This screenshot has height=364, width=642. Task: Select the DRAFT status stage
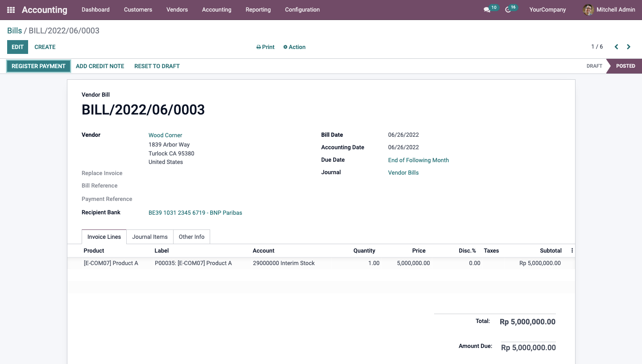click(594, 66)
